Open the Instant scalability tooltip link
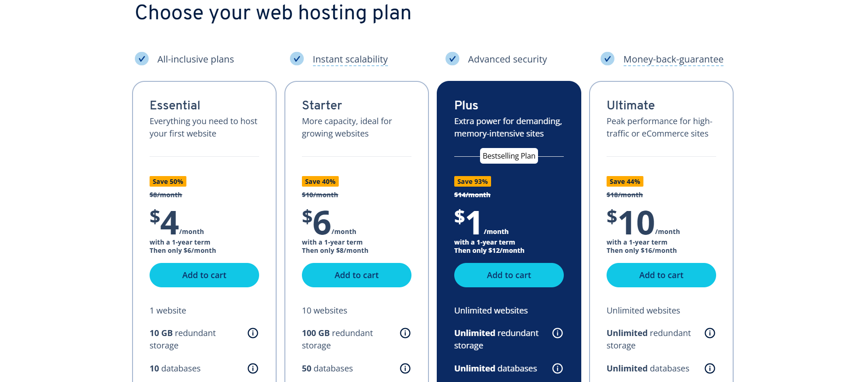The image size is (868, 382). 350,59
